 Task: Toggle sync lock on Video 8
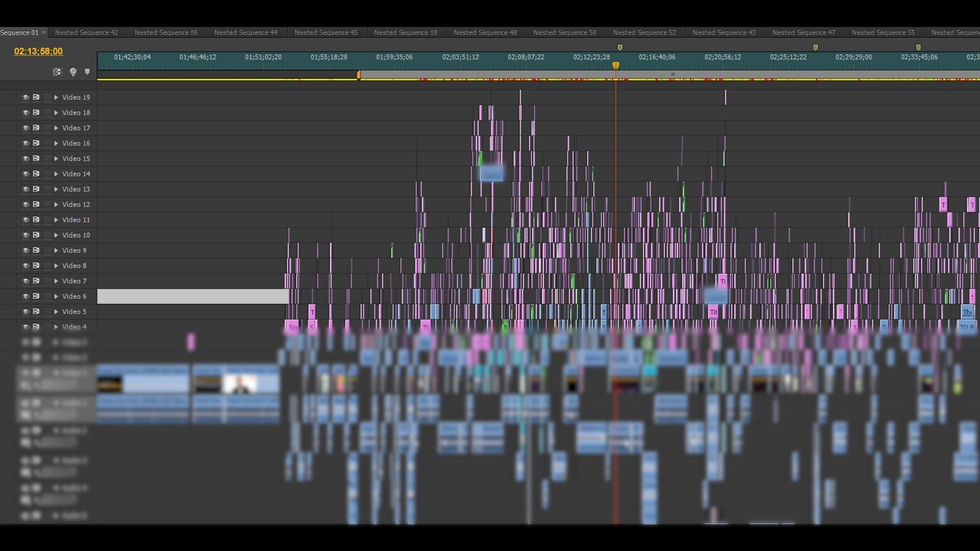click(x=36, y=266)
